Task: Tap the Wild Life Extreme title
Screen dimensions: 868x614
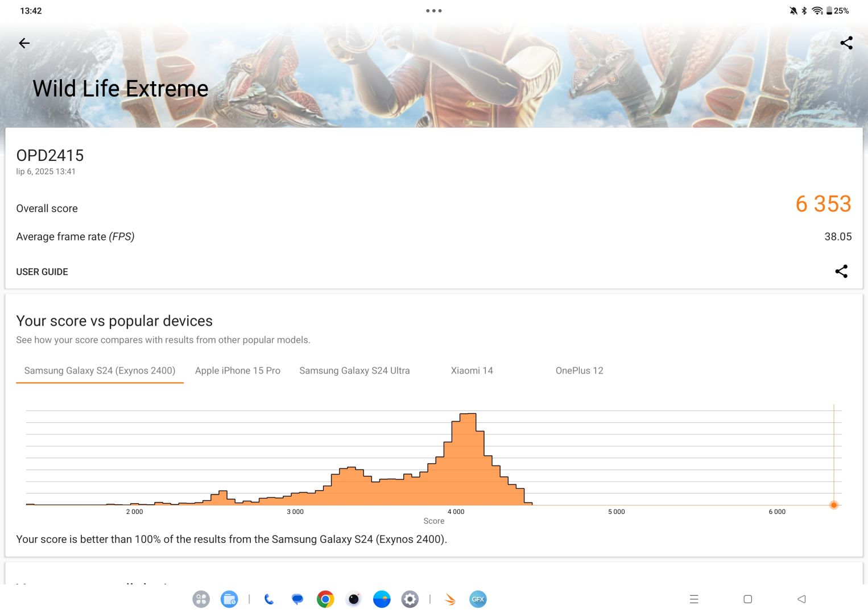Action: (x=121, y=89)
